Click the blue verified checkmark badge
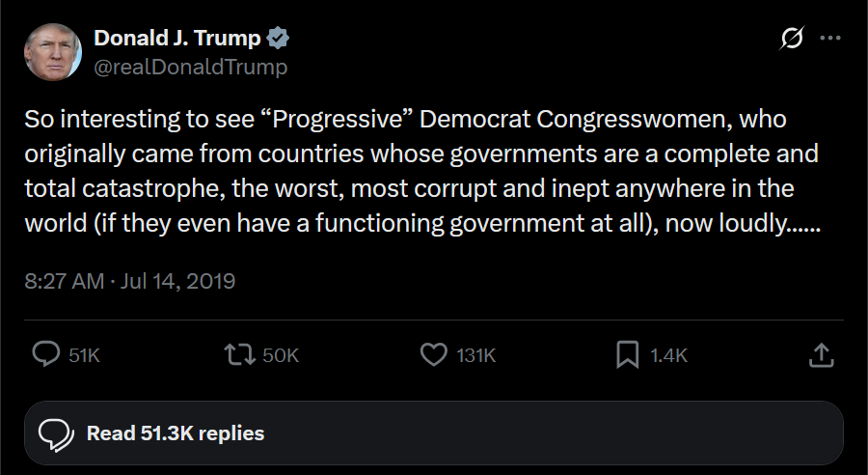The width and height of the screenshot is (868, 475). click(279, 39)
